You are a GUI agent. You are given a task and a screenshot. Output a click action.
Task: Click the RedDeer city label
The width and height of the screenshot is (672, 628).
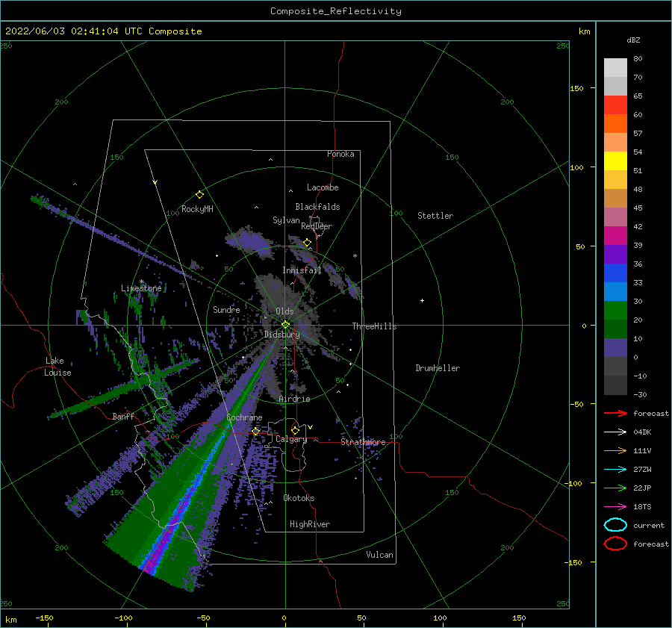pos(317,226)
